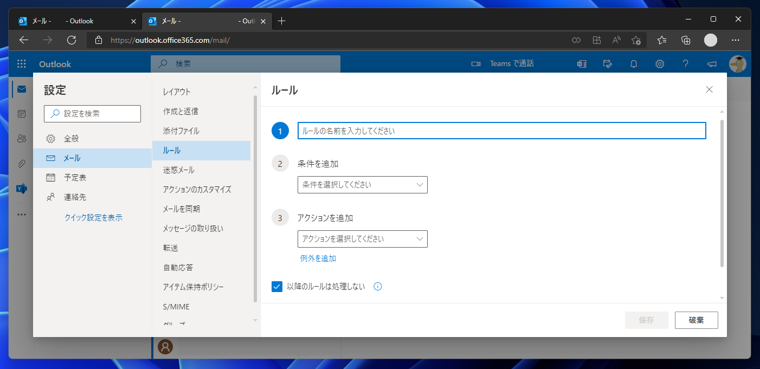Click 例外を追加 link
The width and height of the screenshot is (760, 369).
point(318,258)
